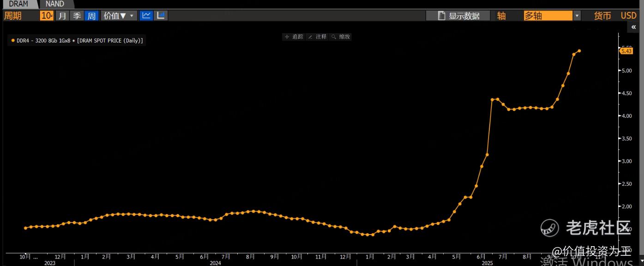Select quarterly period 季

coord(77,16)
